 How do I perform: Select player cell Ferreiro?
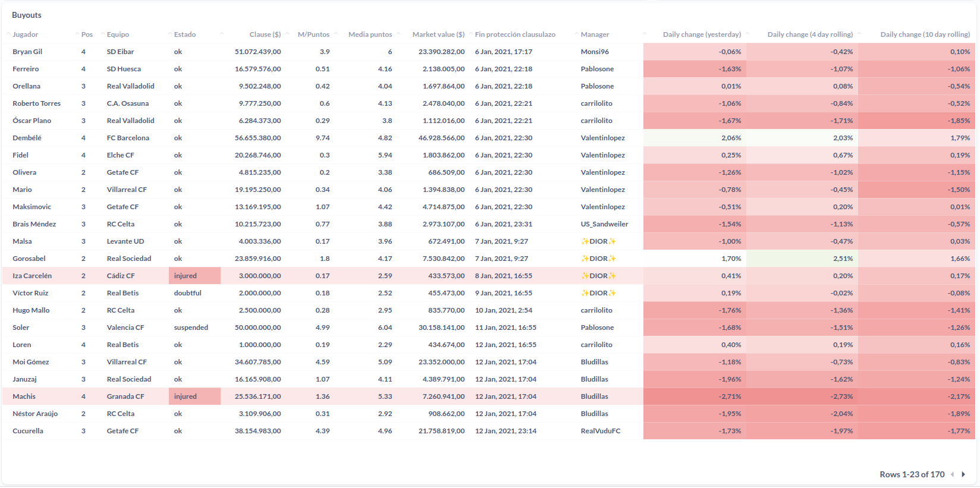(x=26, y=69)
